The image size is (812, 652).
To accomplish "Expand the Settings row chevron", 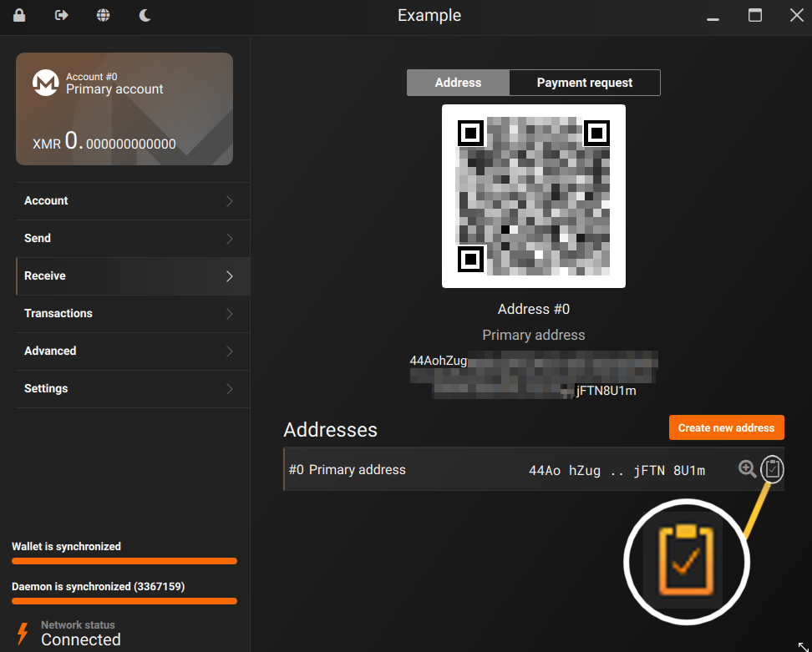I will (x=230, y=389).
